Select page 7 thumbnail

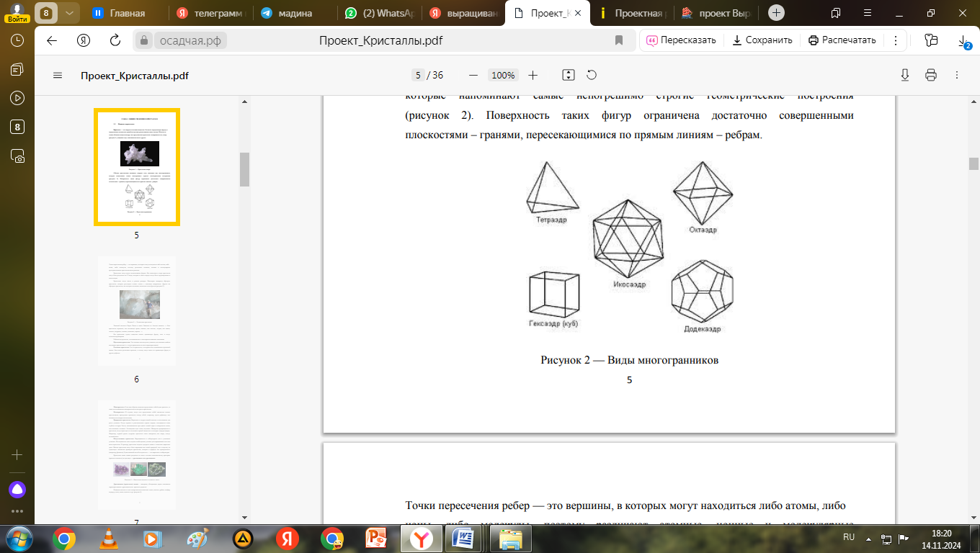coord(137,455)
